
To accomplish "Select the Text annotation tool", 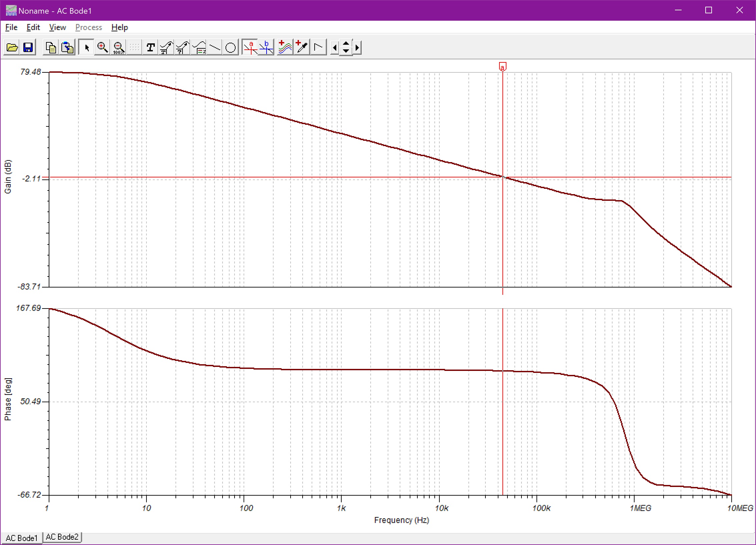I will point(150,47).
